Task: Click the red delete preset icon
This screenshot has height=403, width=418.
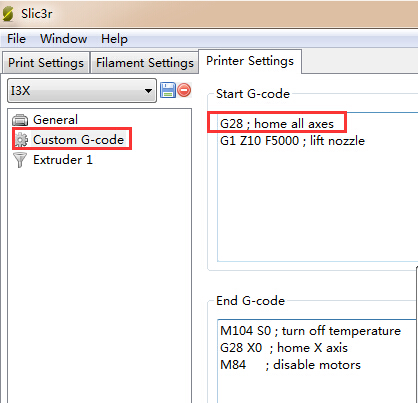Action: 184,90
